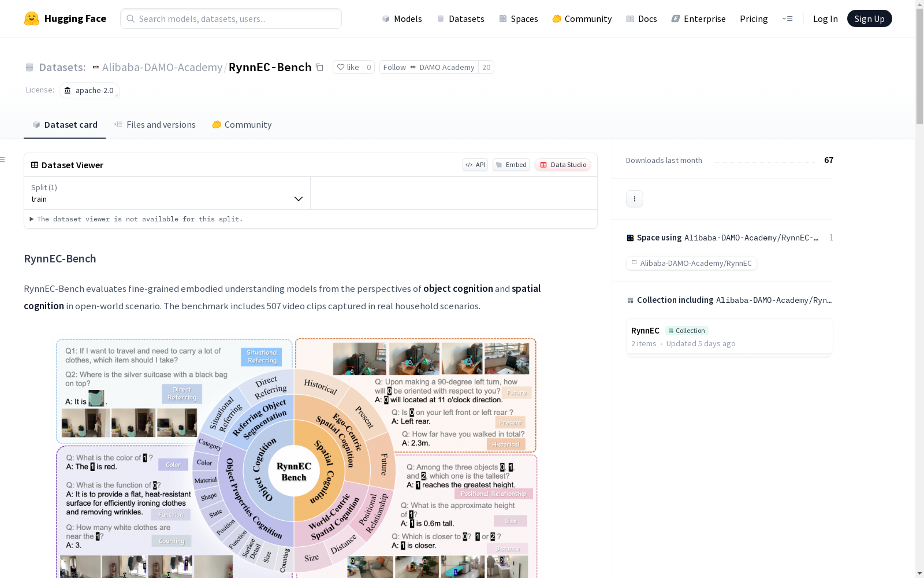Open the Datasets navigation link
Image resolution: width=924 pixels, height=578 pixels.
[460, 18]
